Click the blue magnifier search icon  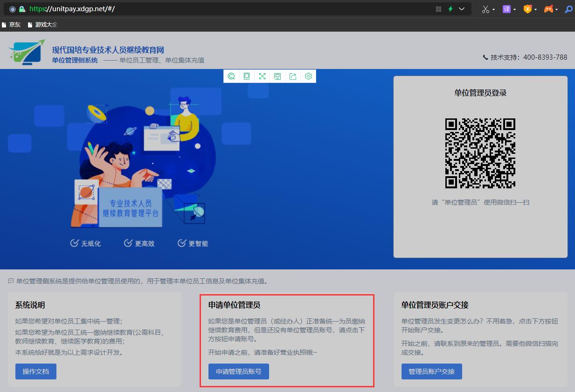click(x=569, y=9)
